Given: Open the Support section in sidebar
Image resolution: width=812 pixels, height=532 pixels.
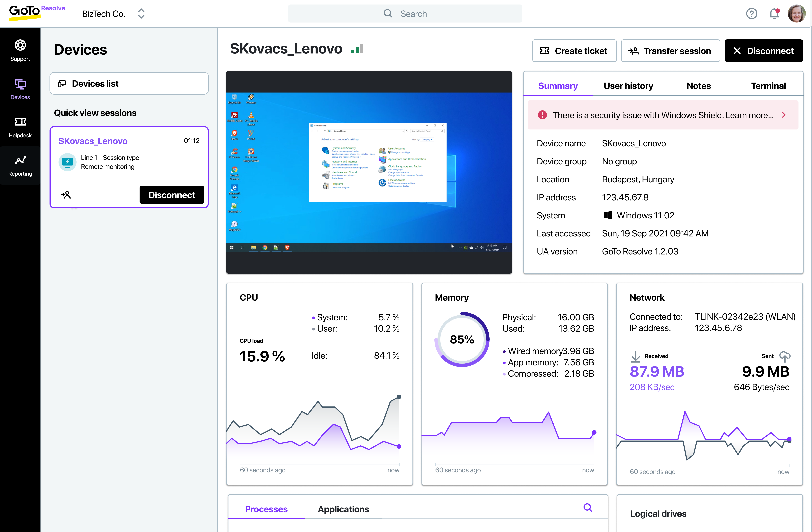Looking at the screenshot, I should click(x=20, y=50).
